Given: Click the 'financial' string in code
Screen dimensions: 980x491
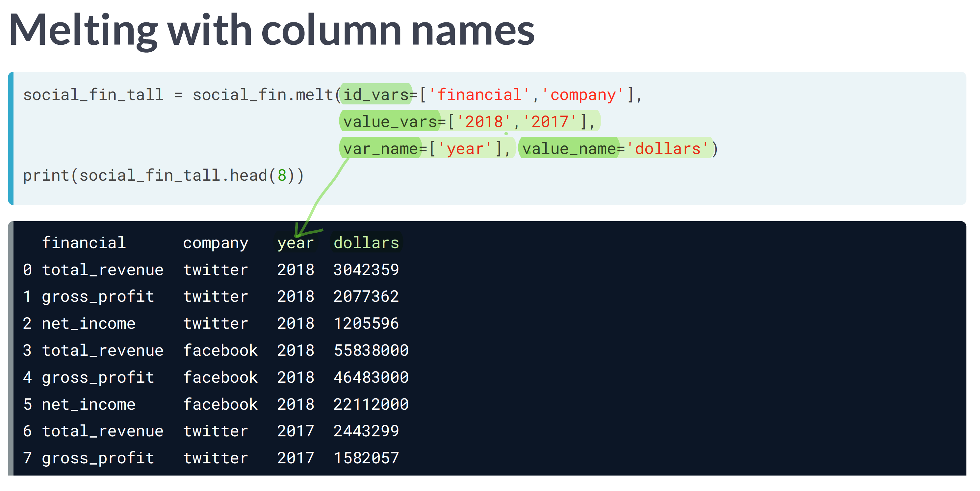Looking at the screenshot, I should pos(478,94).
